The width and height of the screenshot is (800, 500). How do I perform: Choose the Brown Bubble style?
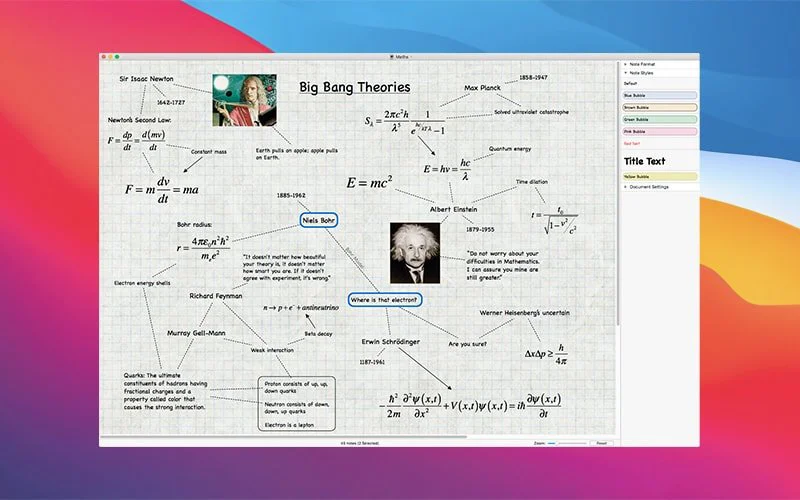pyautogui.click(x=659, y=107)
